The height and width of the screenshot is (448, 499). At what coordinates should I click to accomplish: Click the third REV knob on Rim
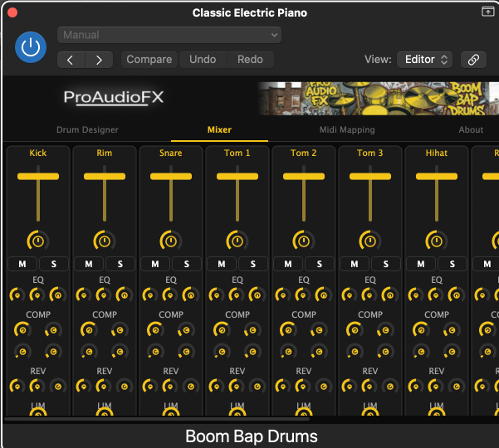125,387
